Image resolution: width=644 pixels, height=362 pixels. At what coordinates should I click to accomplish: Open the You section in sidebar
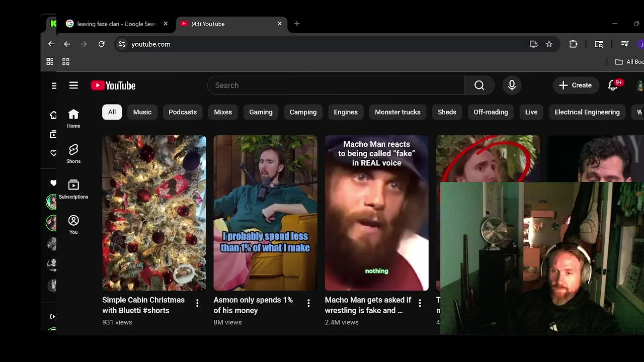[73, 225]
